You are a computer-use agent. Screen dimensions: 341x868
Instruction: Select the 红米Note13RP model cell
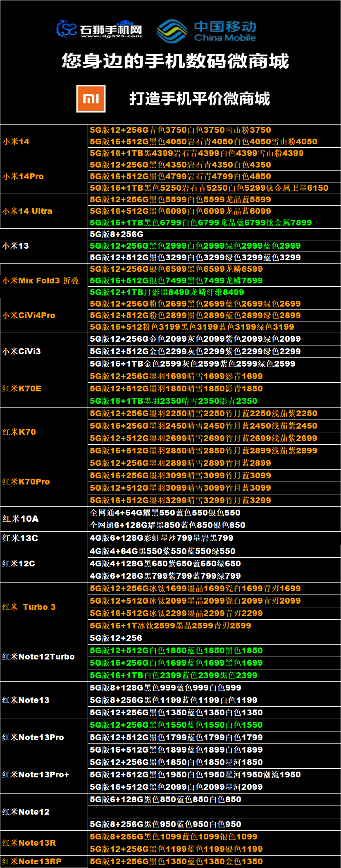44,861
